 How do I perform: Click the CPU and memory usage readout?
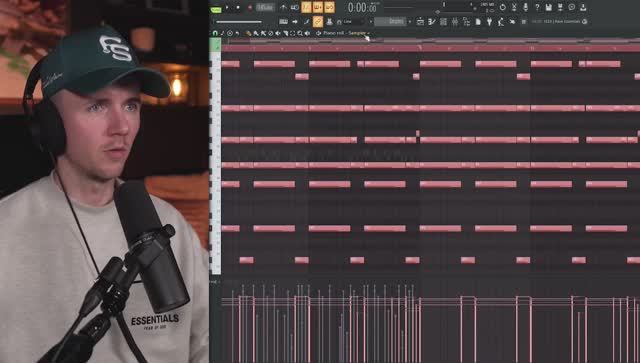[x=487, y=7]
